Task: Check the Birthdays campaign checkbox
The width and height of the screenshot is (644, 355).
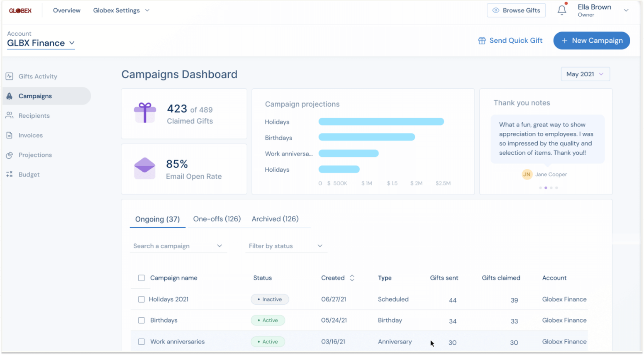Action: [141, 321]
